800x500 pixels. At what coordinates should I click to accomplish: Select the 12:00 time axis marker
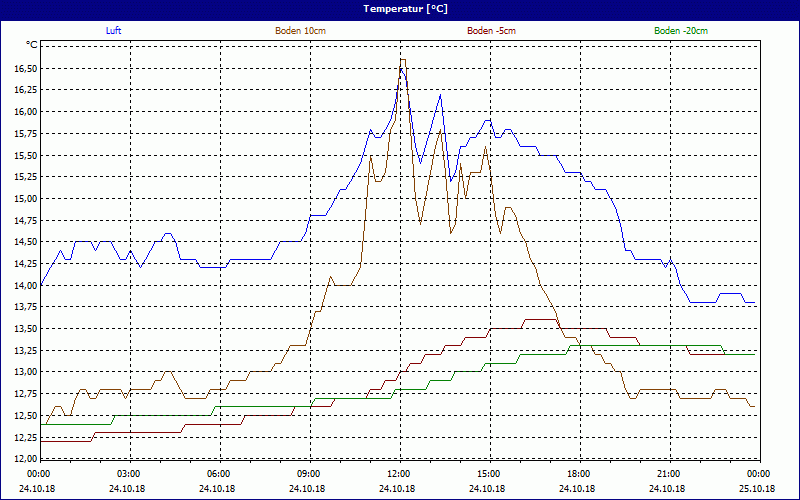[398, 474]
